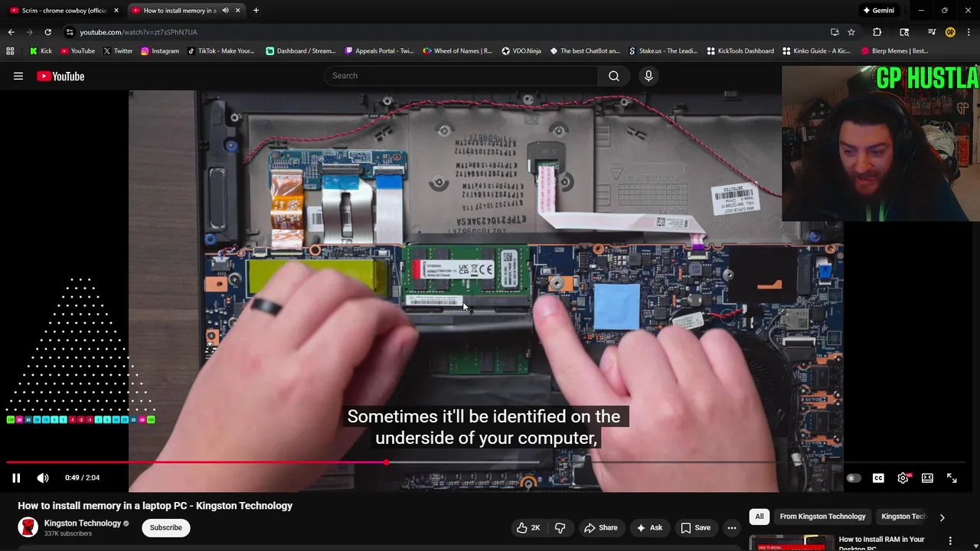Toggle the autoplay switch in player
The height and width of the screenshot is (551, 980).
coord(854,478)
